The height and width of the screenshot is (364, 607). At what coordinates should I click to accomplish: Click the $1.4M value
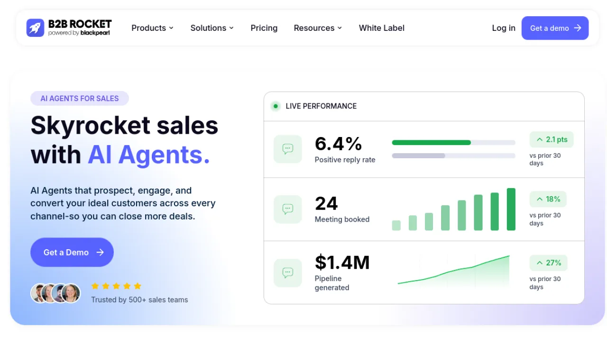342,262
